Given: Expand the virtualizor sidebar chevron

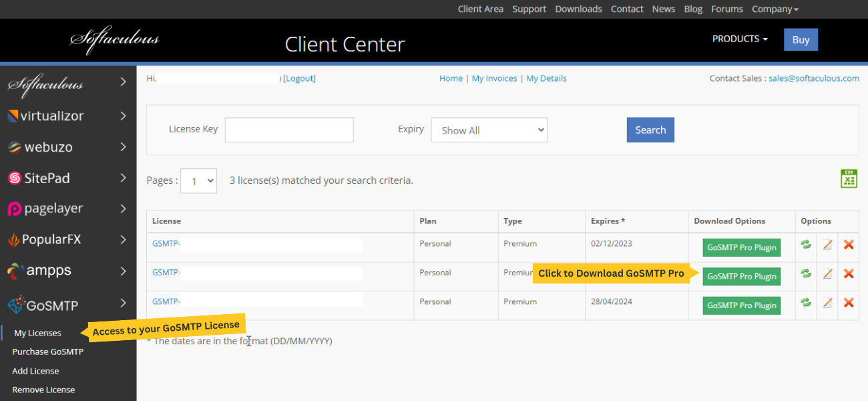Looking at the screenshot, I should coord(123,116).
